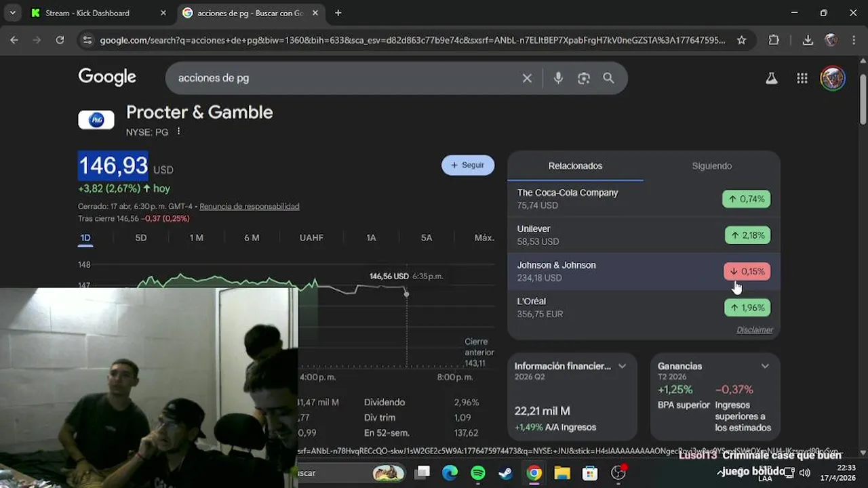
Task: Open Microsoft Store from the taskbar
Action: point(590,472)
